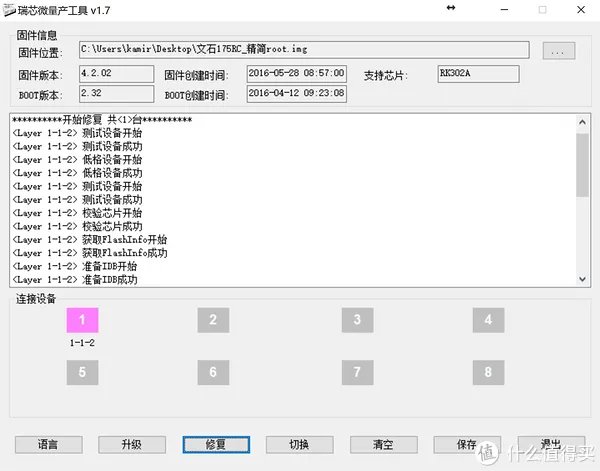Click the BOOT版本 field showing 2.32

(x=117, y=94)
